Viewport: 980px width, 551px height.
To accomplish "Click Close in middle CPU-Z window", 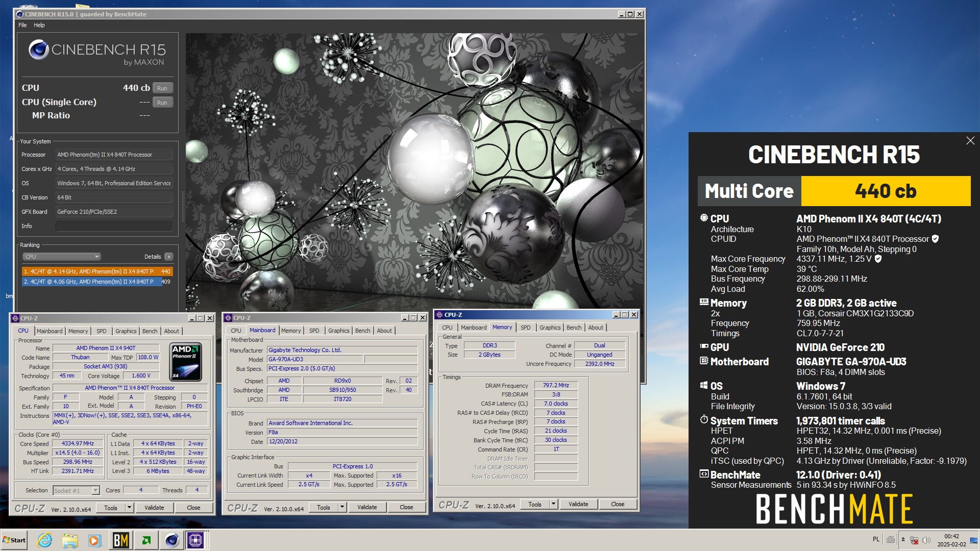I will (x=406, y=507).
